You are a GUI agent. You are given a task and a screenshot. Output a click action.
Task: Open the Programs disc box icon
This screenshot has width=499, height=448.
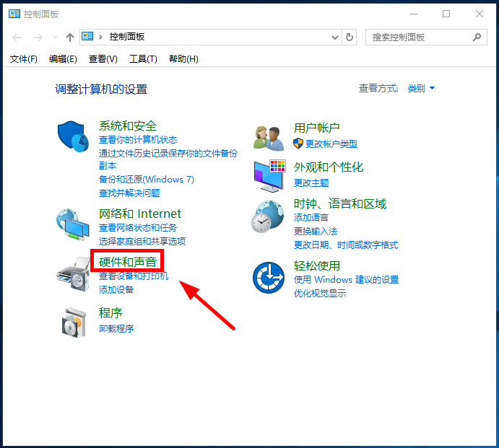coord(74,322)
